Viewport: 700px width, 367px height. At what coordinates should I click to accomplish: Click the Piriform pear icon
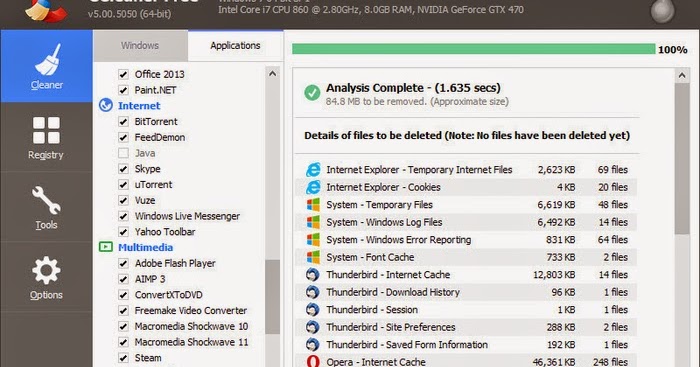(x=662, y=11)
